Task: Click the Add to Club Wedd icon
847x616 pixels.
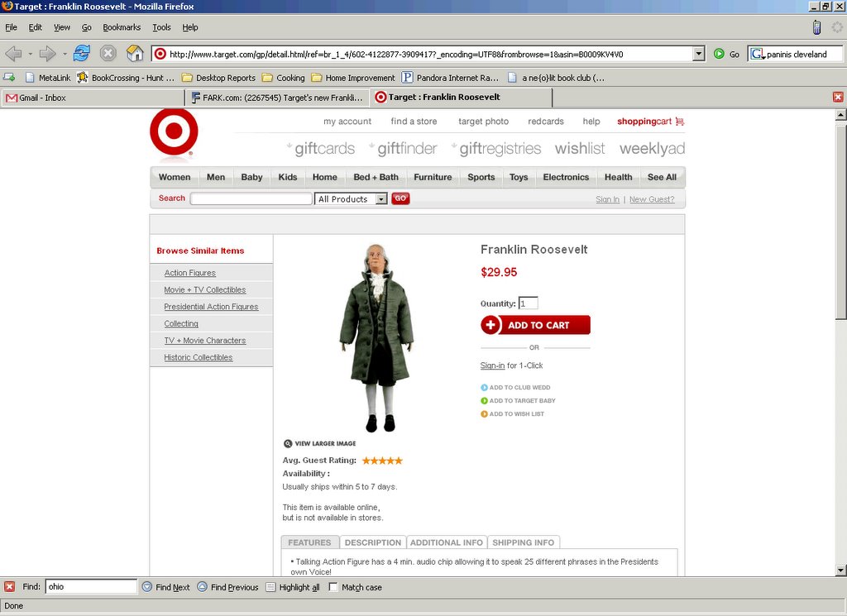Action: click(484, 388)
